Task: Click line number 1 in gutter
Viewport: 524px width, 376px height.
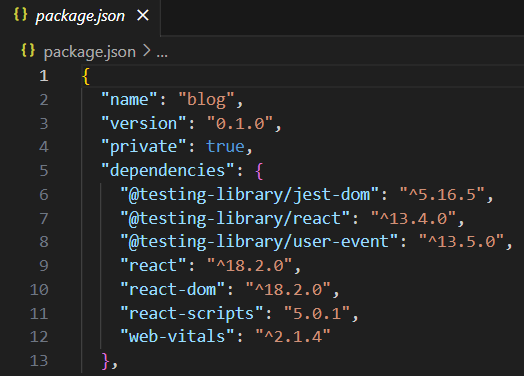Action: coord(44,76)
